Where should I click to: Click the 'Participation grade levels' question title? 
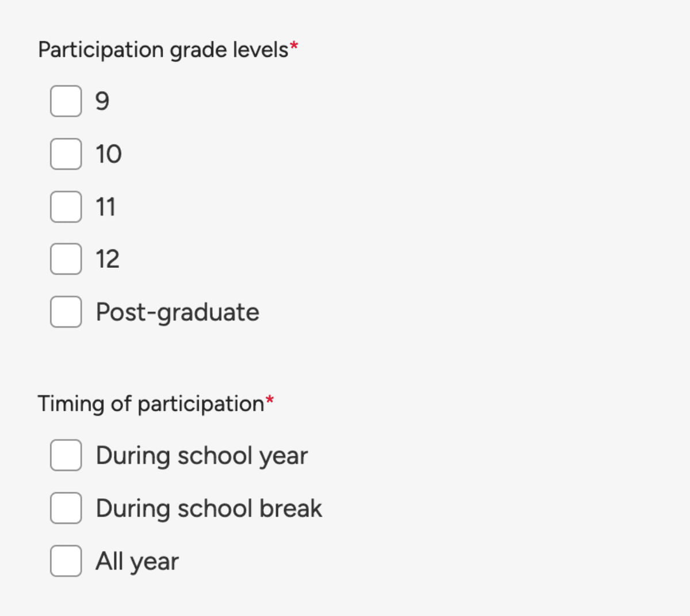(163, 49)
